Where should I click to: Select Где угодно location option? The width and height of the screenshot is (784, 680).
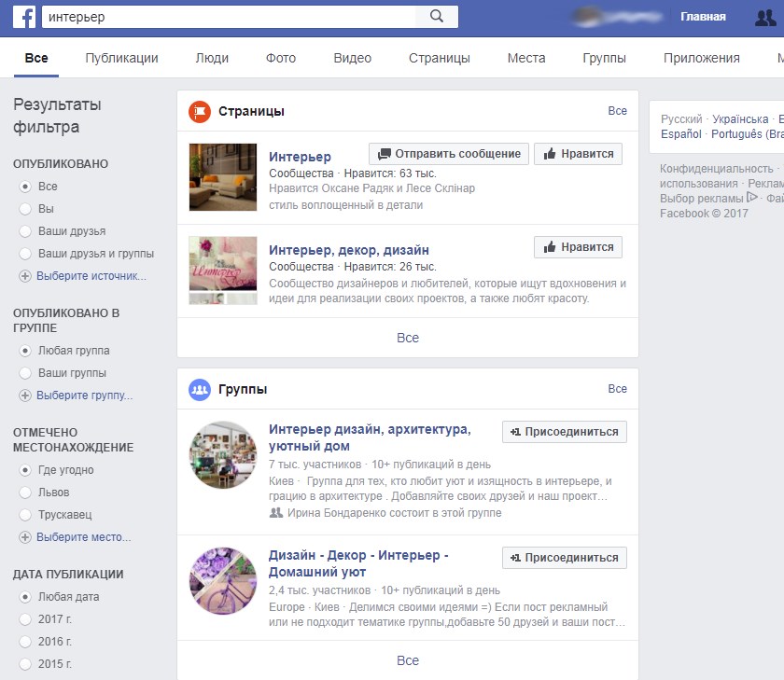24,470
